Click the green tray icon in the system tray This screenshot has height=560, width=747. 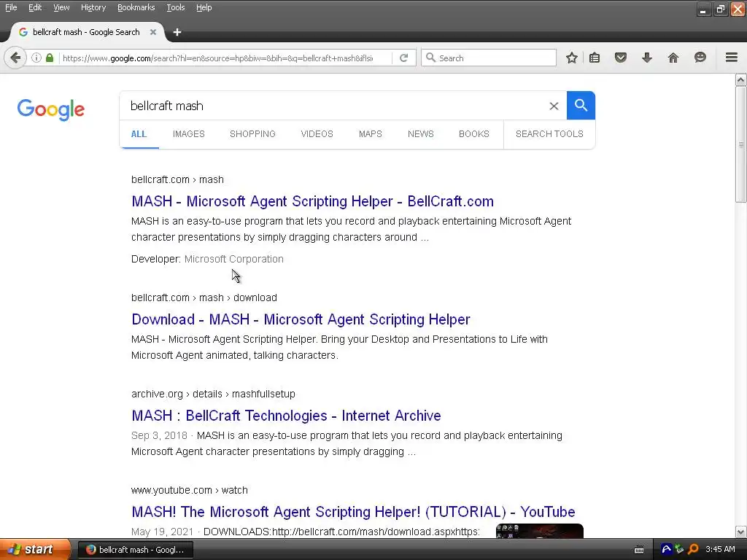680,549
